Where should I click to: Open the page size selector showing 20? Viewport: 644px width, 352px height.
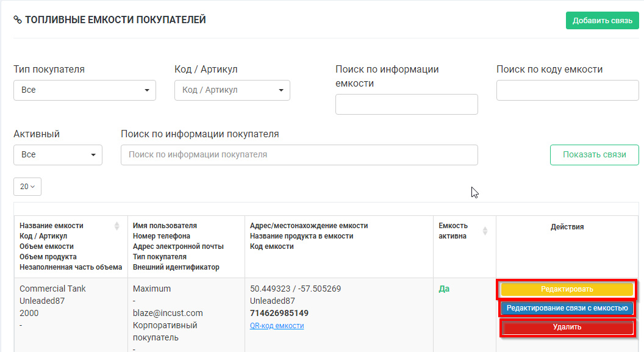click(27, 187)
